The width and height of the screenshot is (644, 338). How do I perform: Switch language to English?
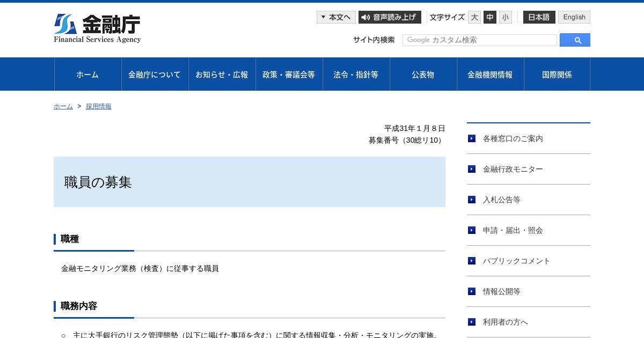(574, 17)
